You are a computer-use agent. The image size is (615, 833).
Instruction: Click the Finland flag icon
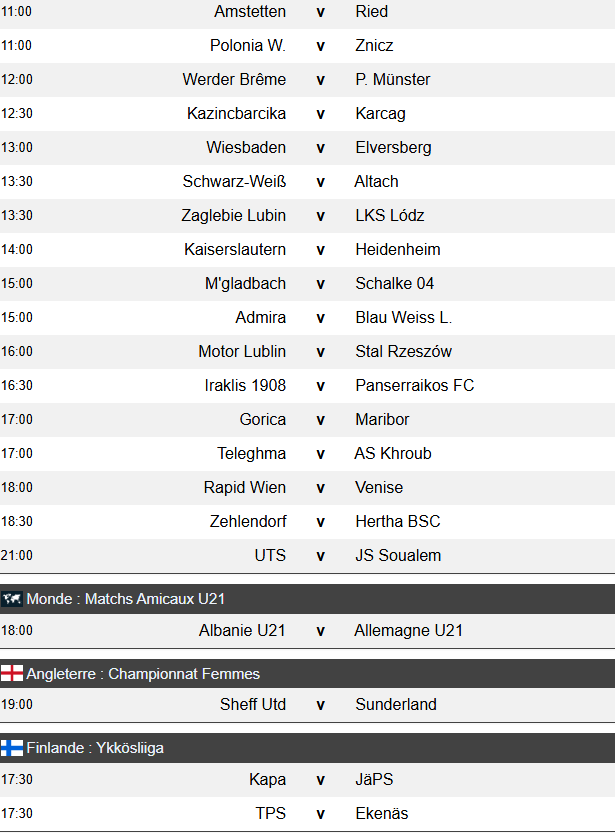13,748
